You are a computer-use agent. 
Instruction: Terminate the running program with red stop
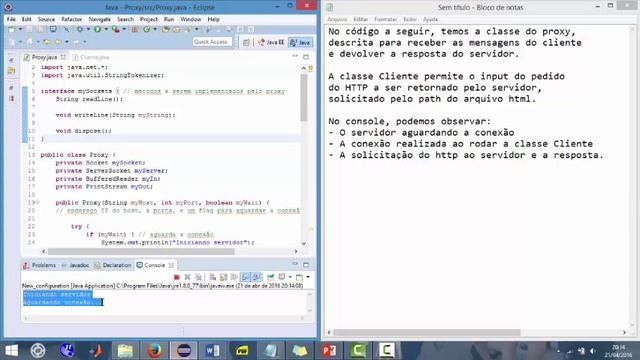(177, 277)
